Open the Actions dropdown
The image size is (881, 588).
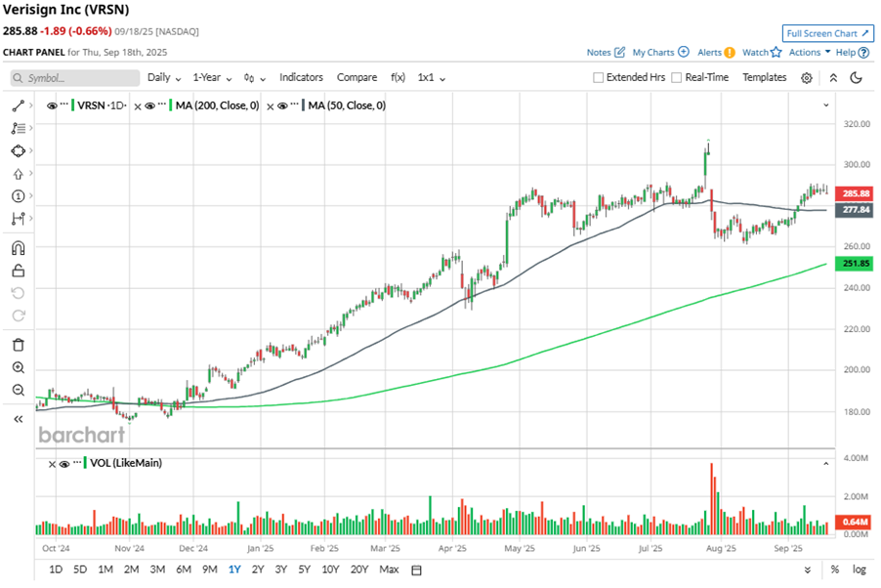tap(810, 53)
